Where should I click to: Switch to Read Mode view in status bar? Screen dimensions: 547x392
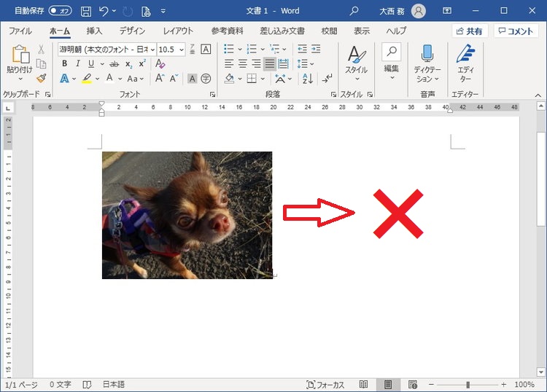pyautogui.click(x=363, y=384)
